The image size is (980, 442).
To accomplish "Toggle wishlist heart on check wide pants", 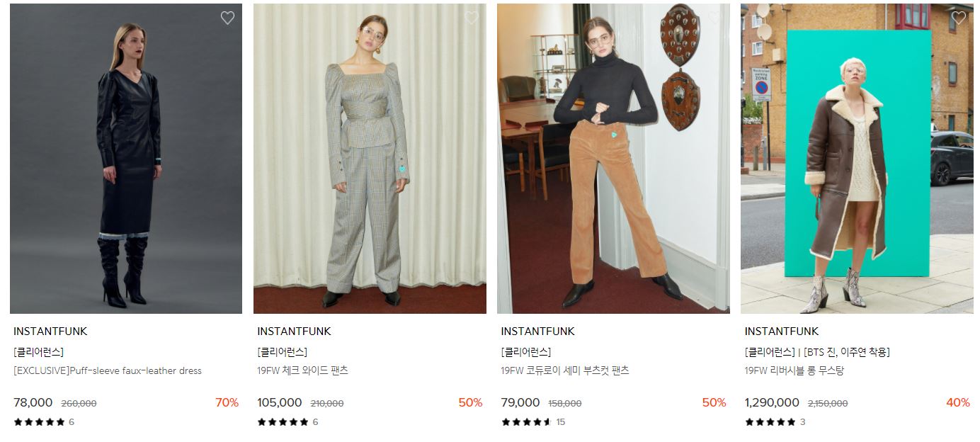I will (x=471, y=18).
